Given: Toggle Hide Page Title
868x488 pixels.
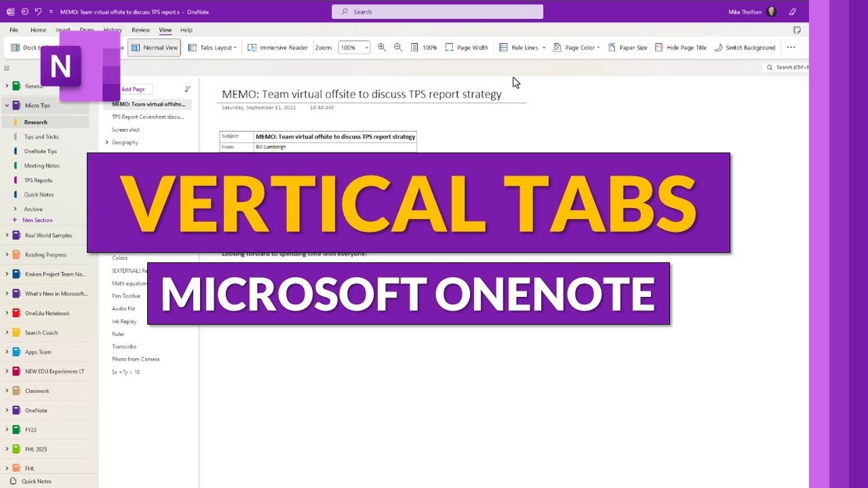Looking at the screenshot, I should point(681,47).
